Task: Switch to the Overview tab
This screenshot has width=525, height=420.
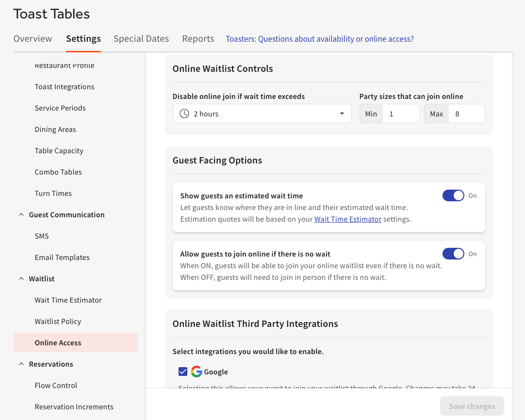Action: 33,39
